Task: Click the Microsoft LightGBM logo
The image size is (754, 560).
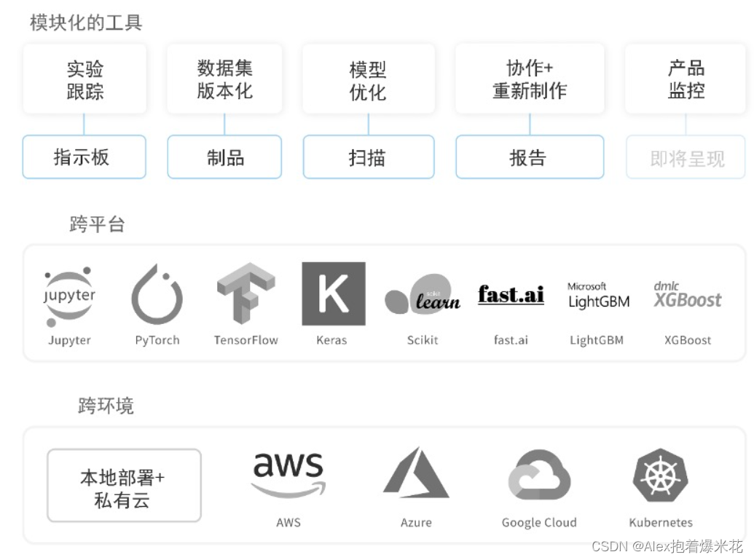Action: point(599,296)
